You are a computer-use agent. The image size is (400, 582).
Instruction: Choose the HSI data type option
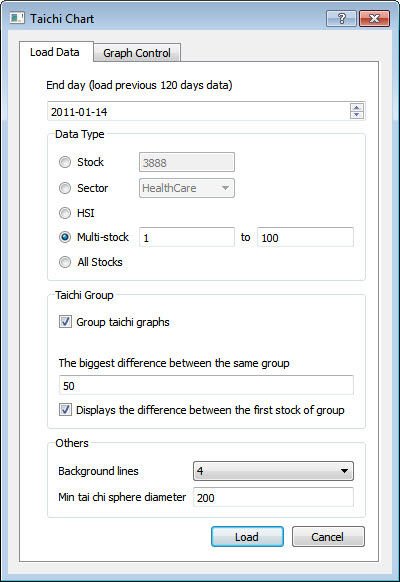tap(65, 213)
